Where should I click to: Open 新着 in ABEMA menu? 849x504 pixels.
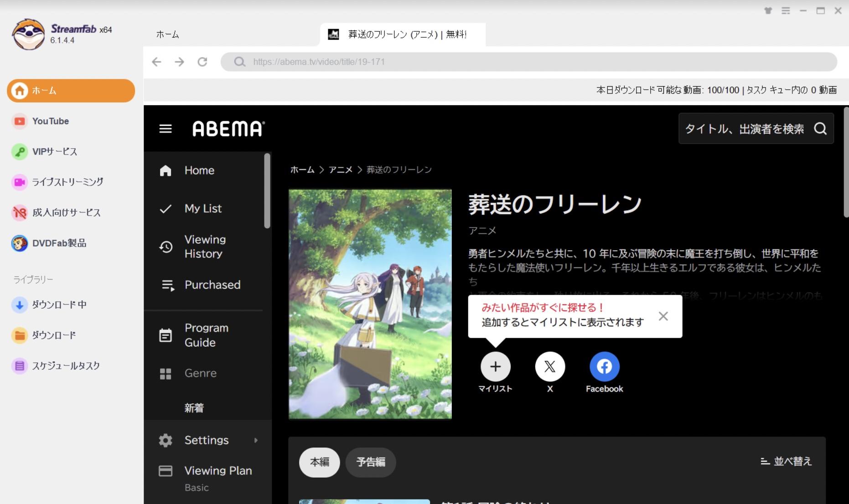click(194, 408)
